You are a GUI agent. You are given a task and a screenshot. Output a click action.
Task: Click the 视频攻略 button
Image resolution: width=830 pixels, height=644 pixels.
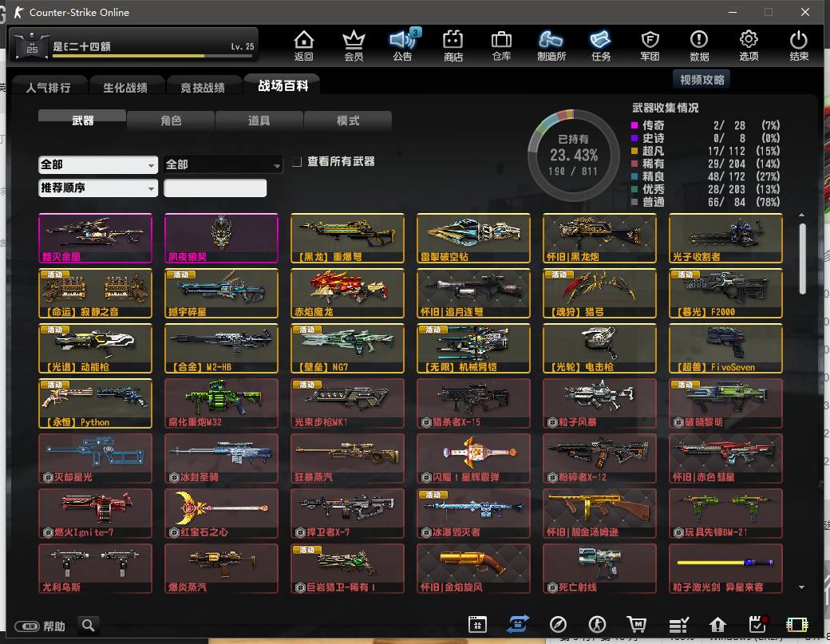click(x=702, y=79)
